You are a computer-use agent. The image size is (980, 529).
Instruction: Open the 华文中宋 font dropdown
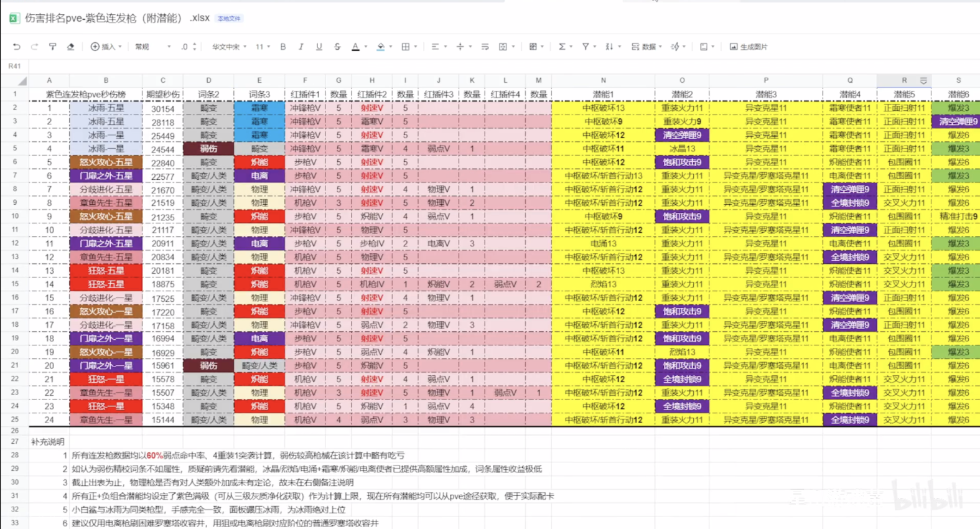(229, 47)
